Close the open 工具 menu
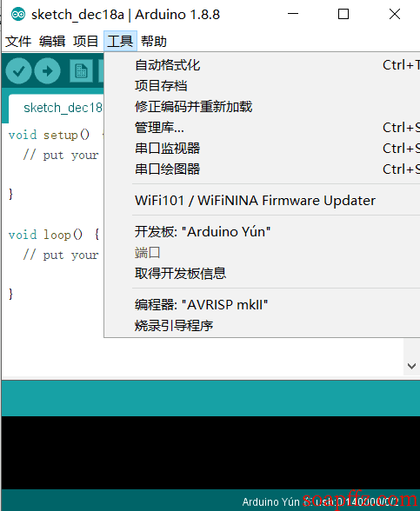The image size is (420, 511). [x=120, y=42]
